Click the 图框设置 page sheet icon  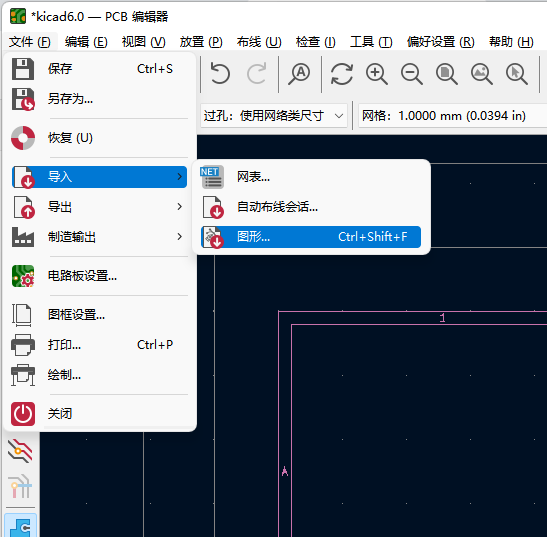pyautogui.click(x=22, y=315)
